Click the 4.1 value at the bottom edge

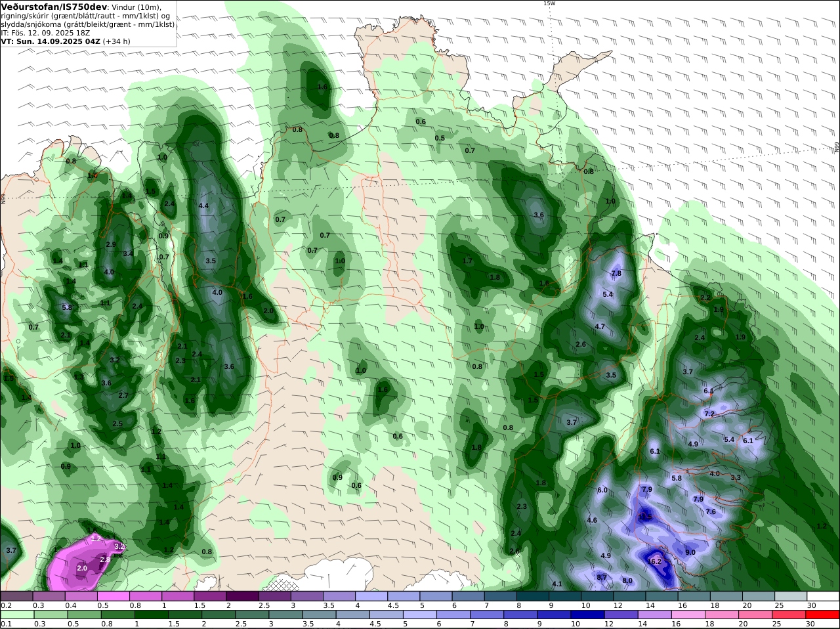click(557, 584)
